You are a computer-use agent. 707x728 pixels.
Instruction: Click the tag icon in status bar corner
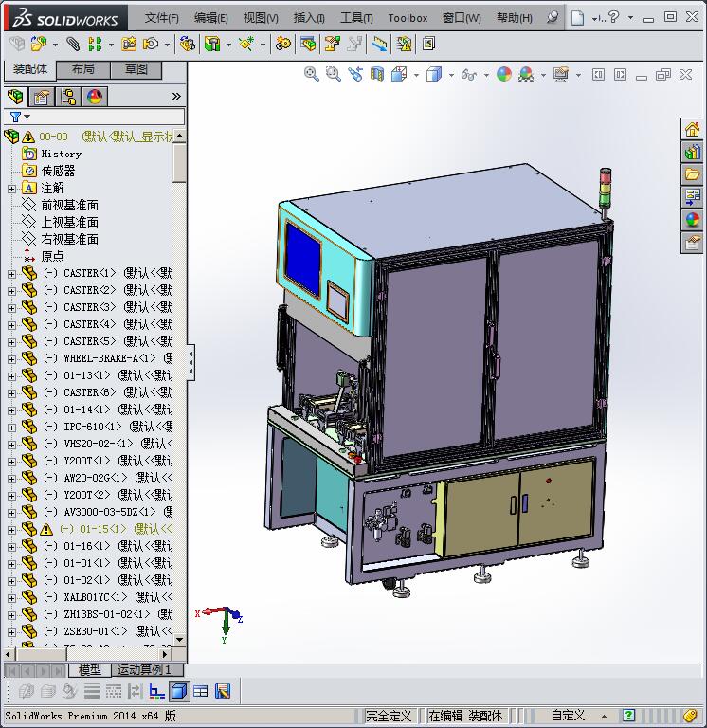tap(690, 716)
